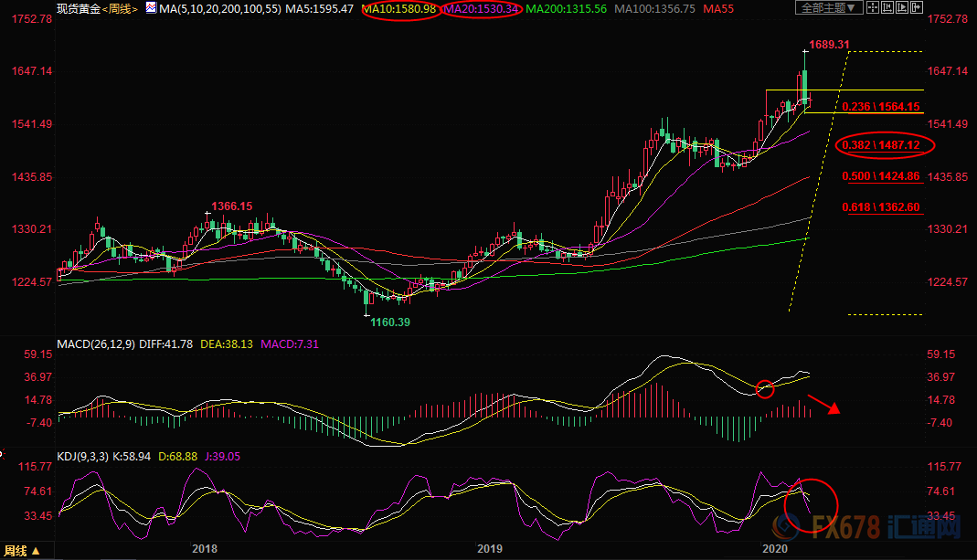Click the MA200:1315.56 indicator label
This screenshot has height=560, width=977.
point(566,9)
